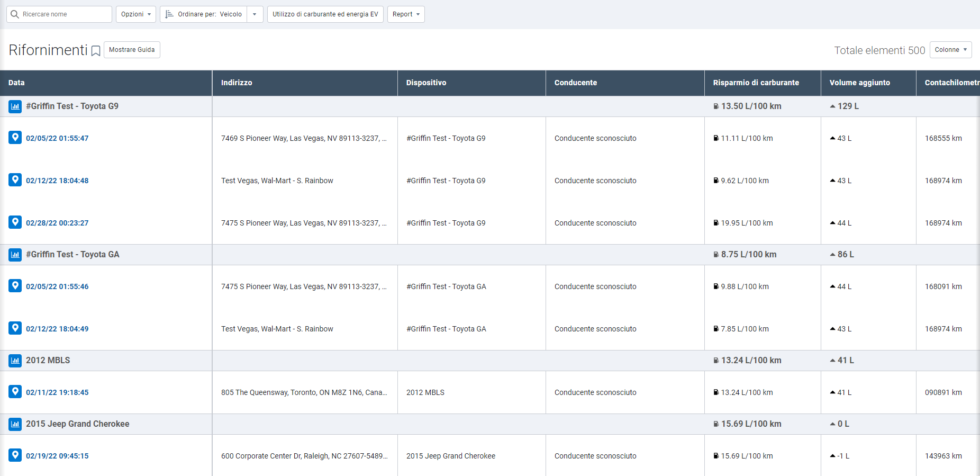Toggle Ordinare per: Veicolo sort direction
This screenshot has height=476, width=980.
[204, 14]
